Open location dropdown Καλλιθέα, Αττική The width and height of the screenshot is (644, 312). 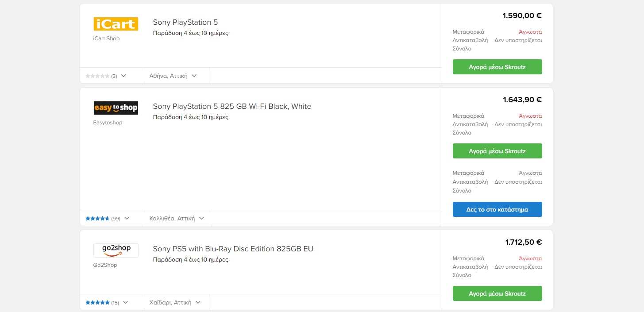(177, 218)
